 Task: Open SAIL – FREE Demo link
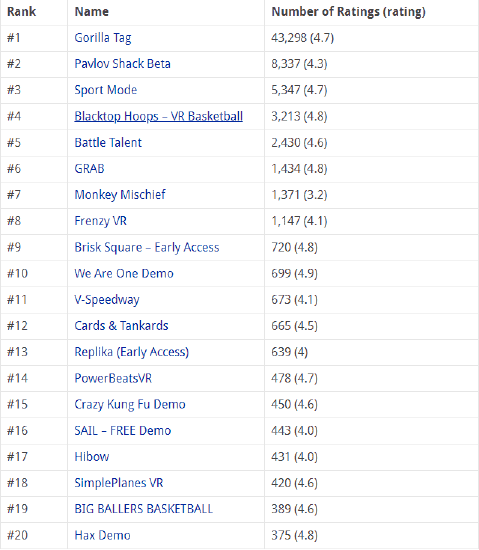click(123, 430)
